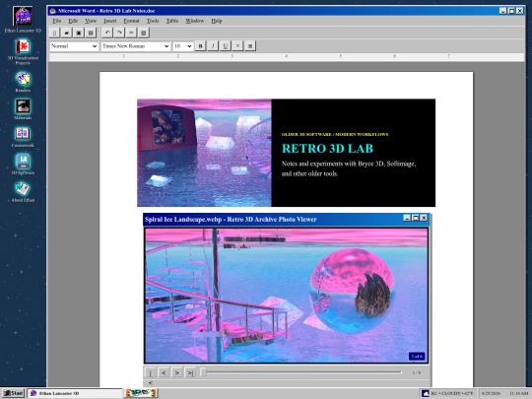Screen dimensions: 532x399
Task: Click the Undo arrow toolbar icon
Action: (x=107, y=33)
